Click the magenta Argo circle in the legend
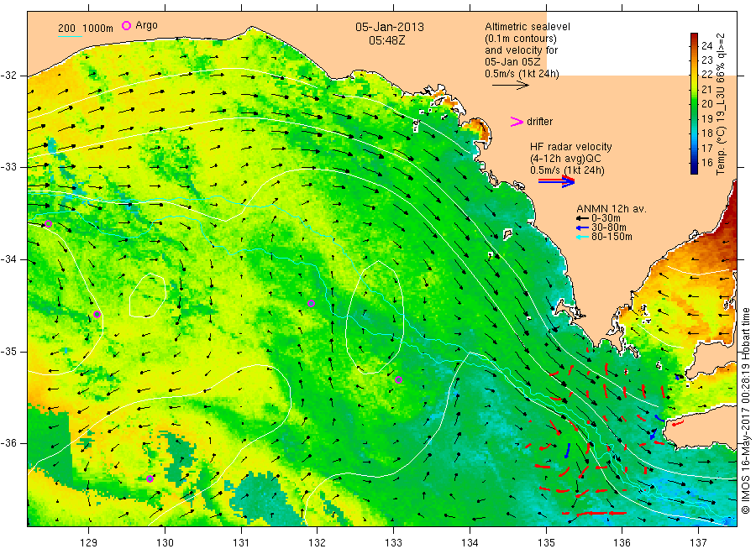756x554 pixels. (126, 25)
